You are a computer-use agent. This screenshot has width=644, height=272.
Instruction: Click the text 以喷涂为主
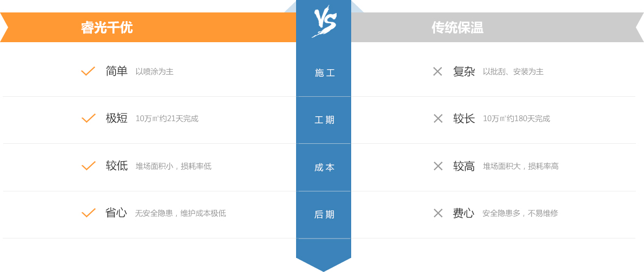tap(155, 71)
